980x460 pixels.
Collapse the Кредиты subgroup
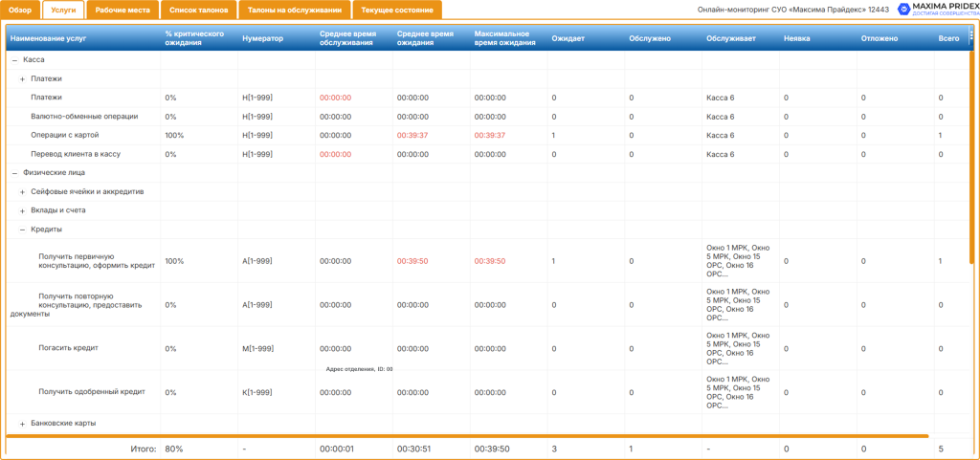tap(23, 230)
